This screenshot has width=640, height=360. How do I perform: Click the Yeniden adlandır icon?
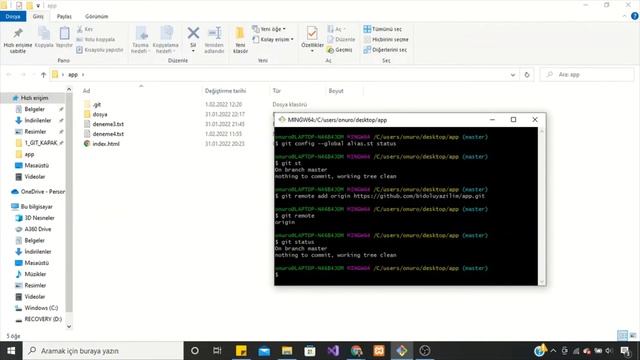click(214, 33)
